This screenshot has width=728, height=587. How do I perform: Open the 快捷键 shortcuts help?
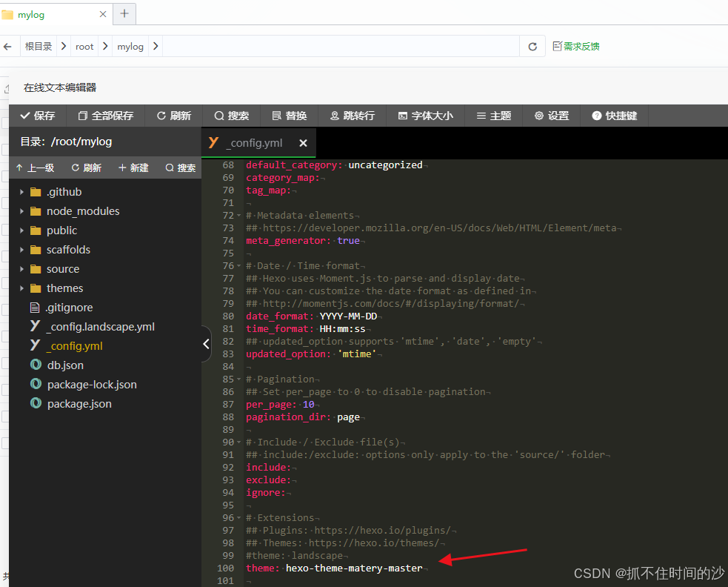click(614, 116)
